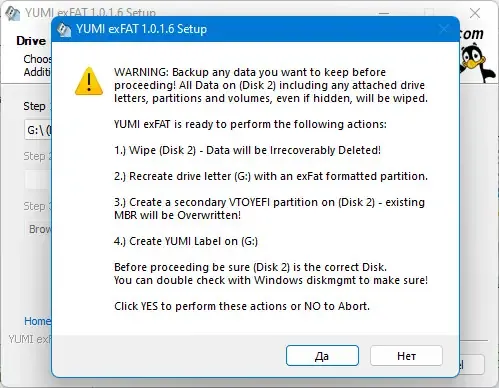
Task: Close the warning dialog using its X
Action: click(x=444, y=29)
